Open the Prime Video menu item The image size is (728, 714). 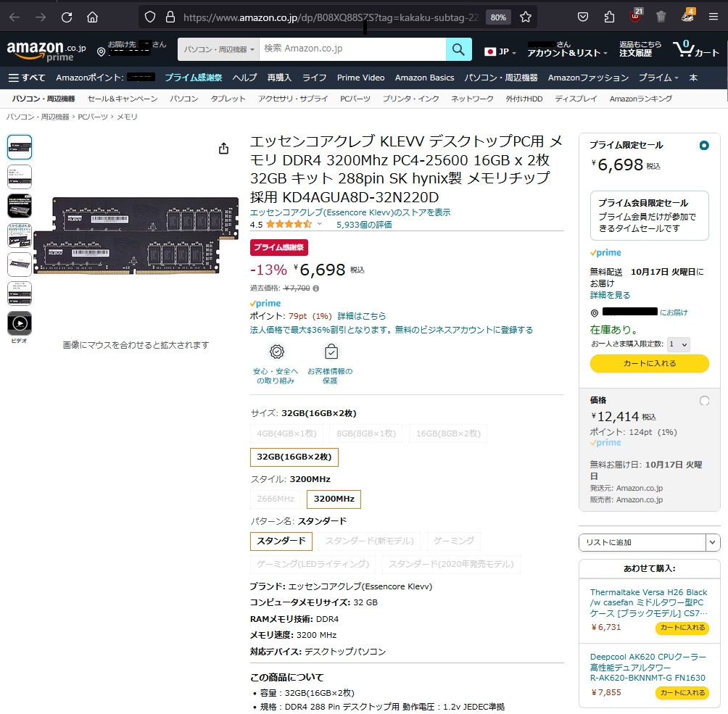tap(361, 78)
